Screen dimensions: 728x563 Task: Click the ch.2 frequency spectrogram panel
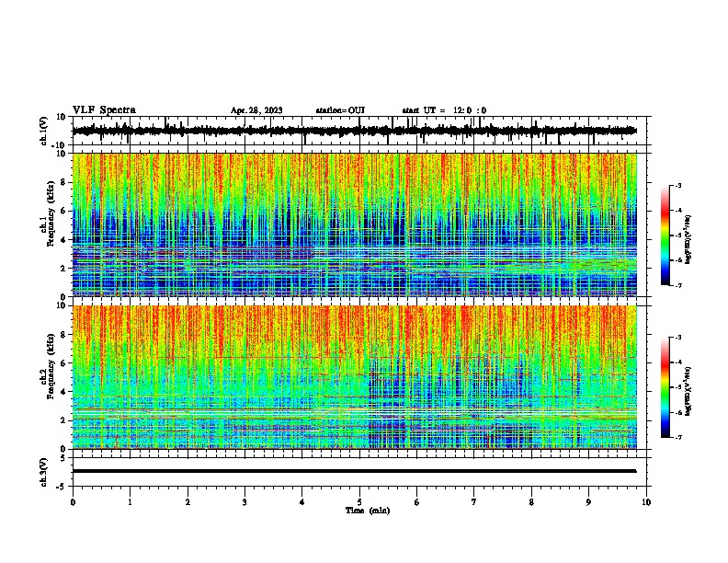[x=355, y=377]
